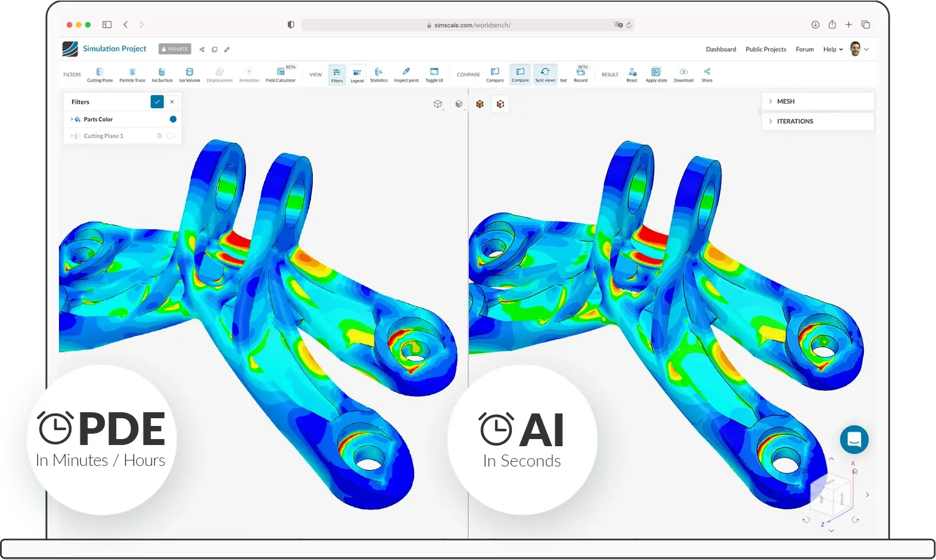The width and height of the screenshot is (936, 560).
Task: Click the privacy shield icon
Action: point(291,25)
